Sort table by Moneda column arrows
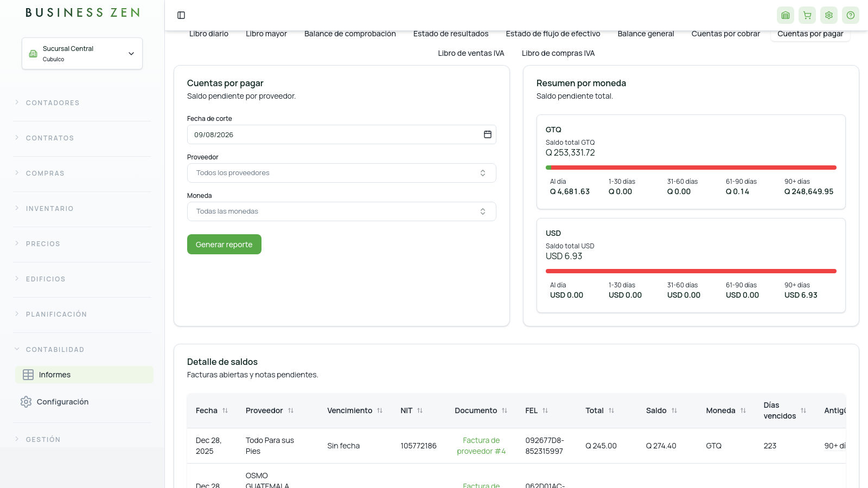The image size is (868, 488). [x=743, y=410]
